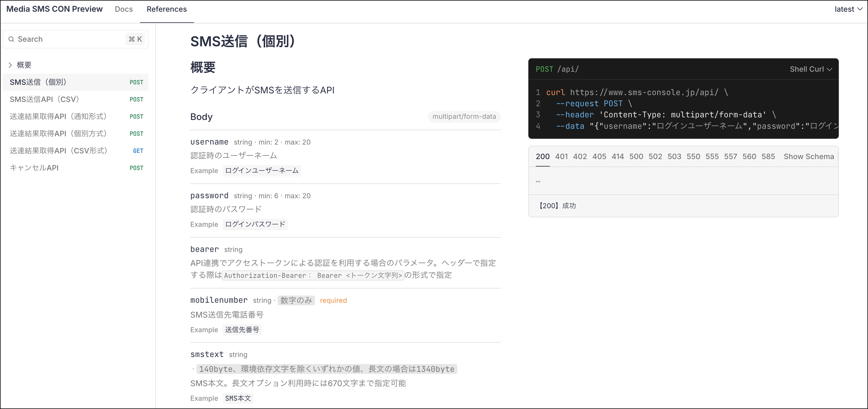Viewport: 868px width, 409px height.
Task: Click the SMS本文 example value
Action: point(238,398)
